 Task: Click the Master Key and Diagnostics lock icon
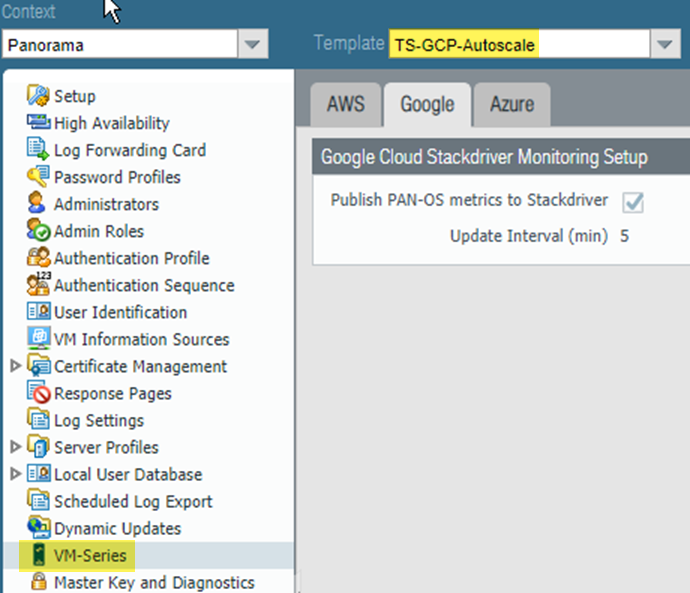[x=39, y=582]
